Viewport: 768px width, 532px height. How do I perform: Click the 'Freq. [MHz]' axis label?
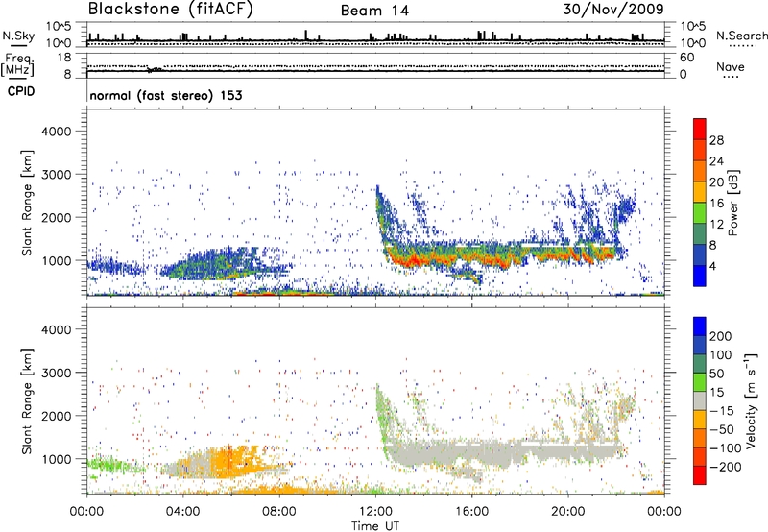tap(17, 64)
